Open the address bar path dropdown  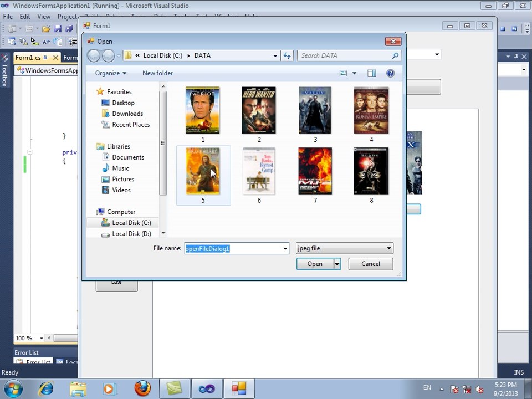tap(275, 55)
